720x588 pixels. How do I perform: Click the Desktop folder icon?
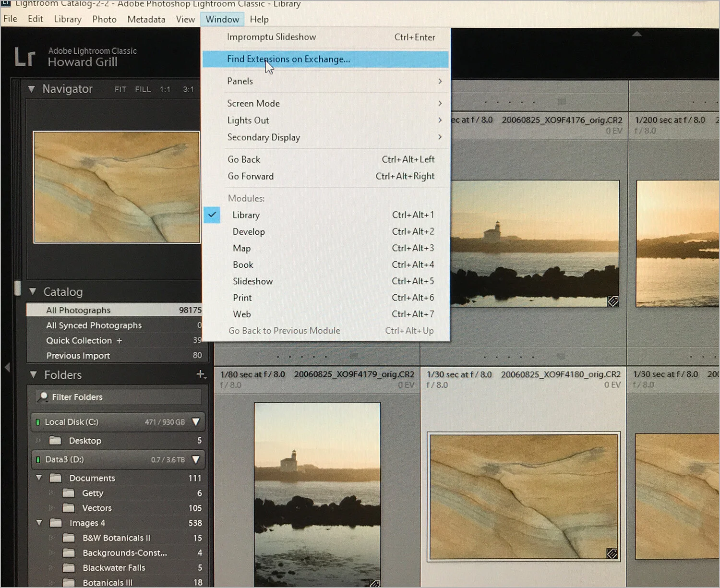click(x=55, y=441)
